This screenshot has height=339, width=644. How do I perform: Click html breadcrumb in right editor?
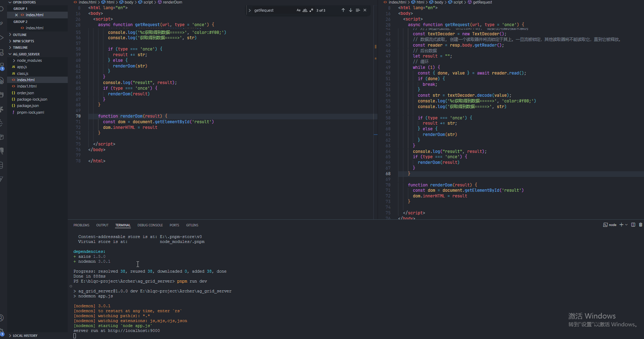[420, 2]
